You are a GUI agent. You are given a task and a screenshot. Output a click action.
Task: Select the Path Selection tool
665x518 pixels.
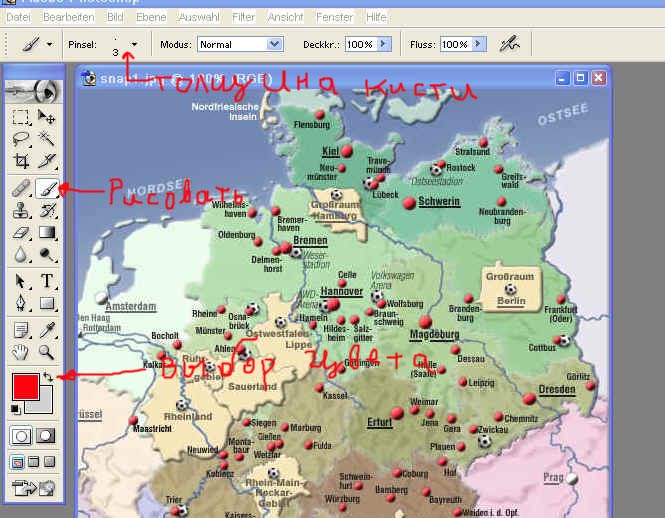click(20, 281)
